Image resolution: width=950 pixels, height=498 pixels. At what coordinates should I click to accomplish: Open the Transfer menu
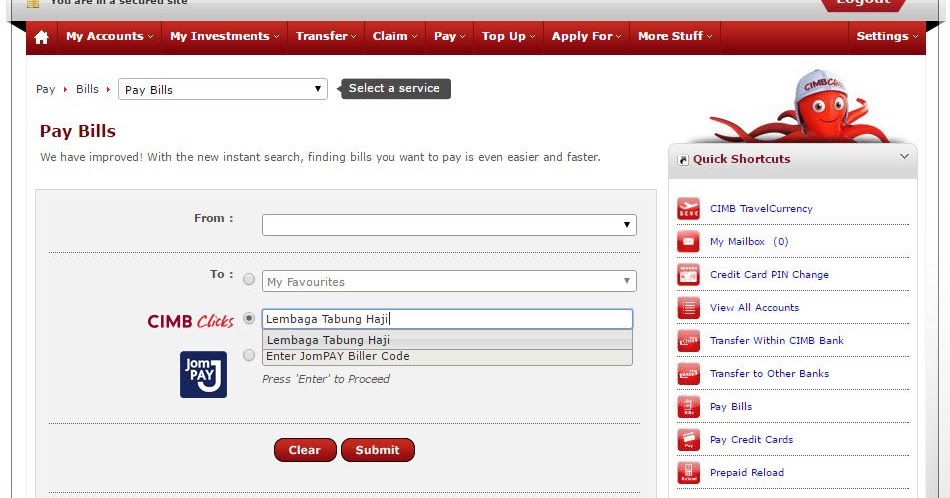pyautogui.click(x=326, y=36)
